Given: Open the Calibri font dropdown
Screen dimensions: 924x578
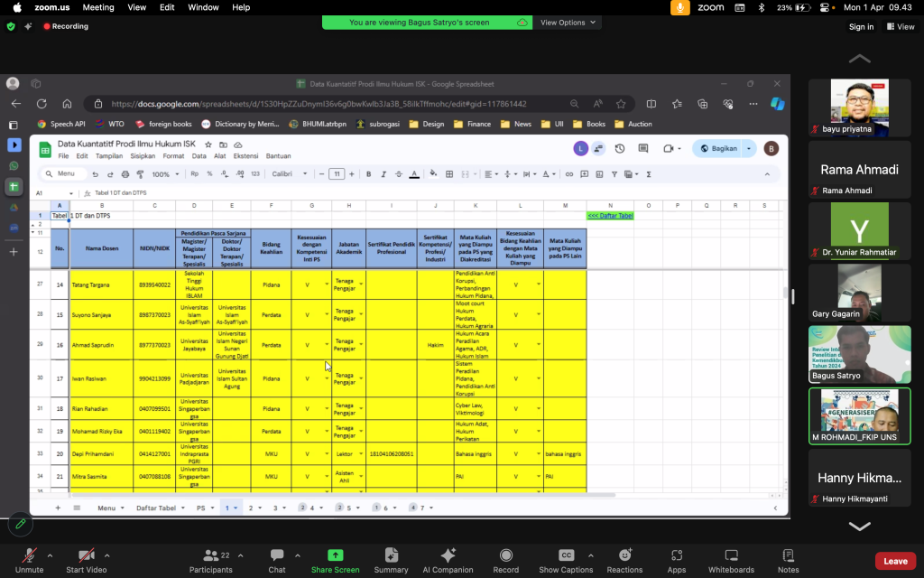Looking at the screenshot, I should click(290, 174).
